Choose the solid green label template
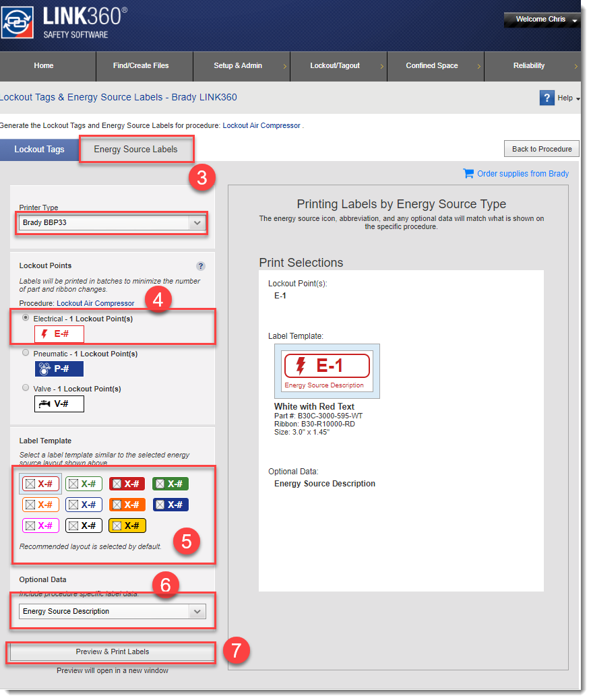 pos(170,484)
